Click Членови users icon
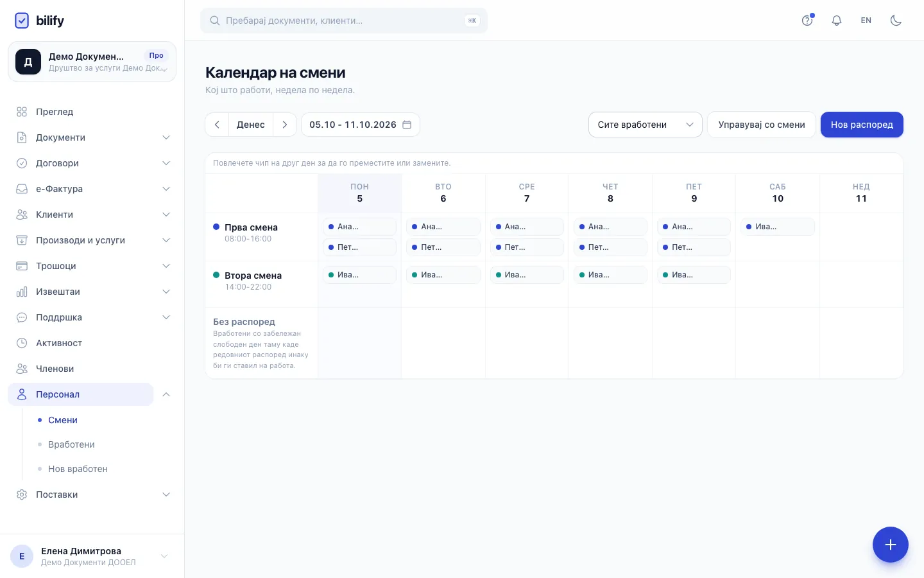924x578 pixels. coord(22,369)
